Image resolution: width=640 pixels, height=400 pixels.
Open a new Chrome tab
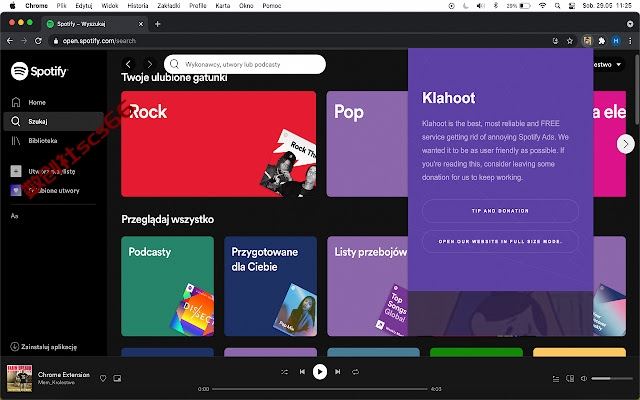point(158,24)
